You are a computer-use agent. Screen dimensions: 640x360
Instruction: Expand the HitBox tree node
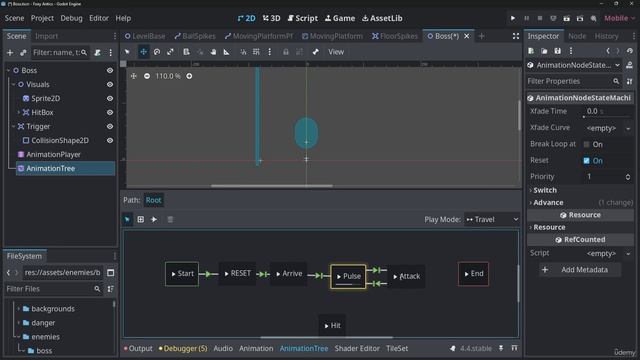click(18, 112)
